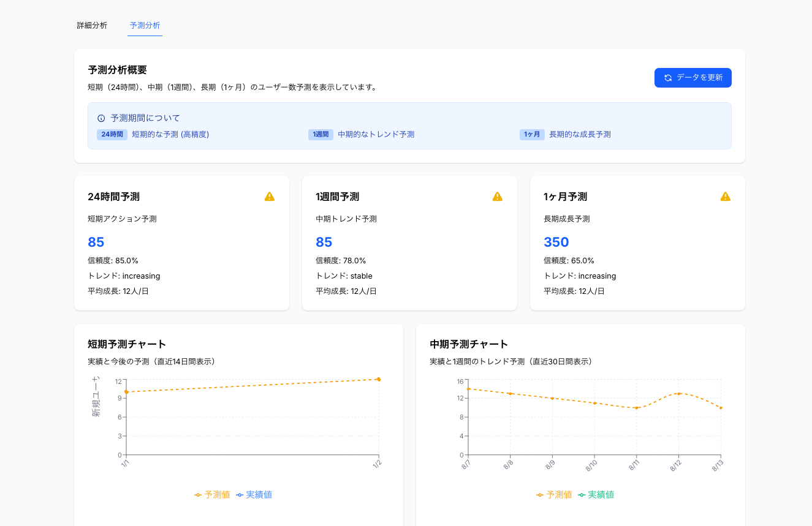Toggle 実績値 legend in 短期予測チャート
This screenshot has width=812, height=526.
[x=254, y=495]
